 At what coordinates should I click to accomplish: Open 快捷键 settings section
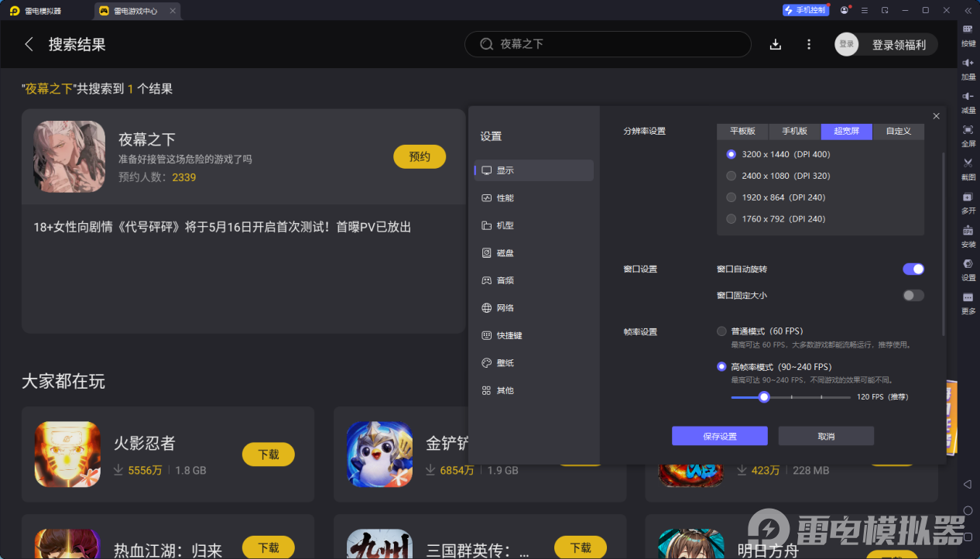(534, 335)
